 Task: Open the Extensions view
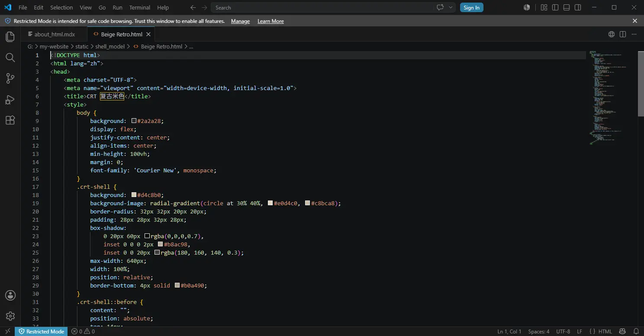(x=10, y=120)
